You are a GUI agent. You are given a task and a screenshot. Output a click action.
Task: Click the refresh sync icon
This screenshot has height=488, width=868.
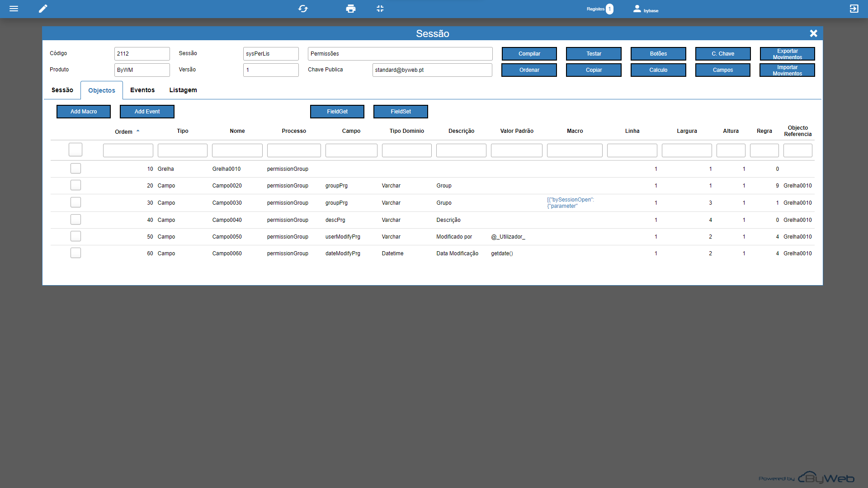click(303, 9)
